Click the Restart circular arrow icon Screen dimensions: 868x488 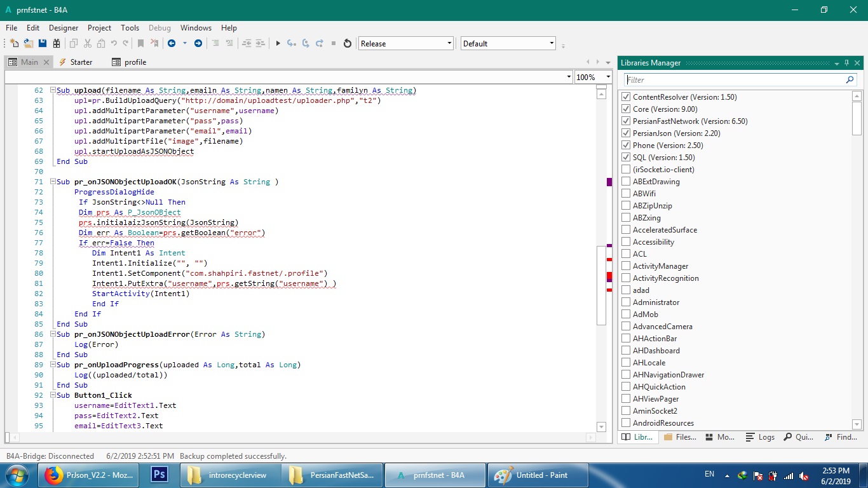(348, 43)
